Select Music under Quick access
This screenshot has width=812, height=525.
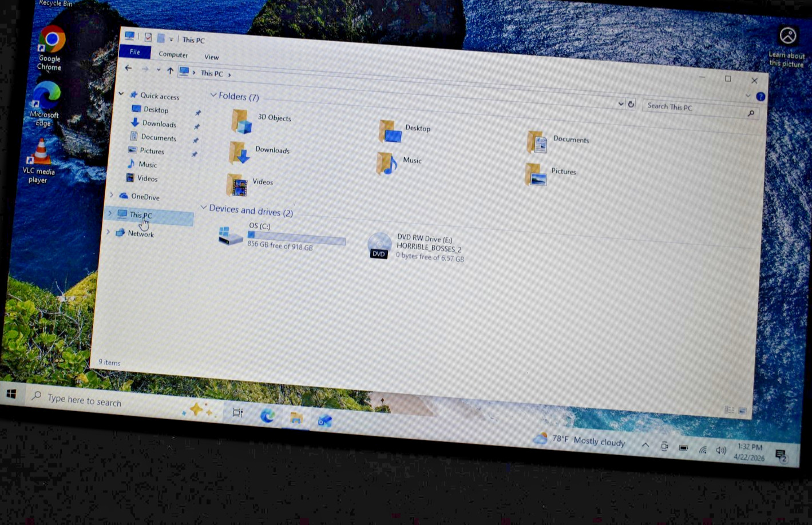(147, 164)
